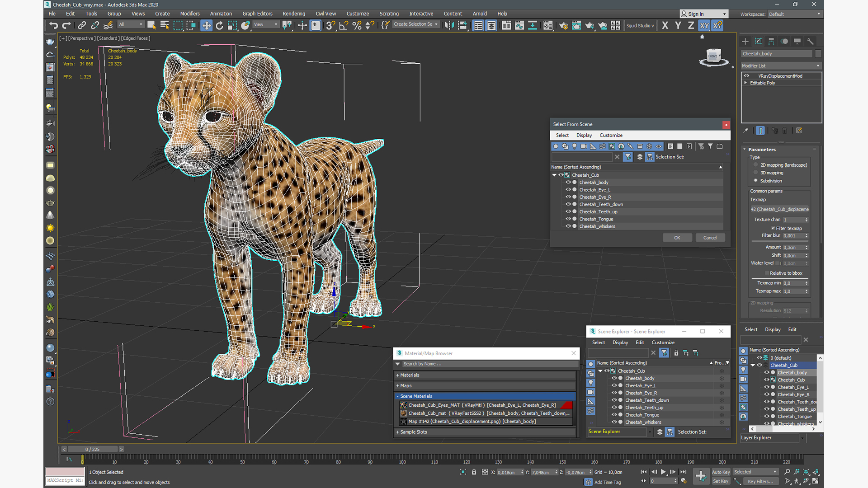Image resolution: width=868 pixels, height=488 pixels.
Task: Click the Toggle Scene Explorer toolbar icon
Action: (x=478, y=26)
